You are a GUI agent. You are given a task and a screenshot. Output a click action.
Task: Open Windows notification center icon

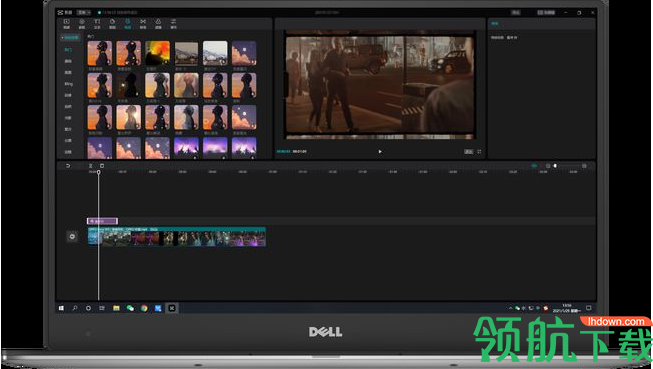588,308
